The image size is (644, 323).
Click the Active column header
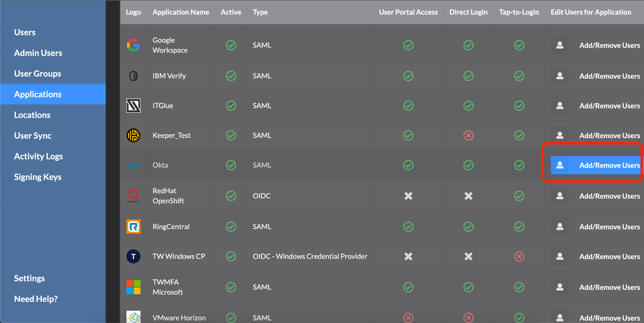[231, 12]
